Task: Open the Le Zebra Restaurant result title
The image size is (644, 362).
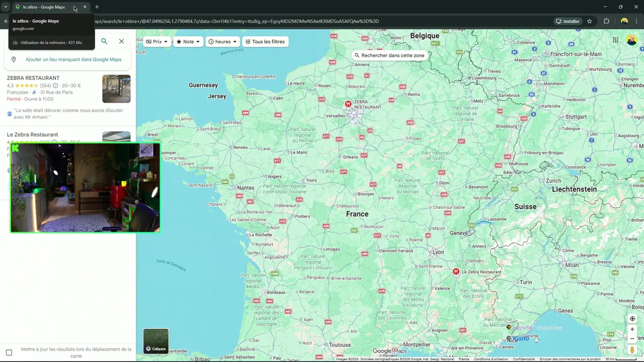Action: point(33,135)
